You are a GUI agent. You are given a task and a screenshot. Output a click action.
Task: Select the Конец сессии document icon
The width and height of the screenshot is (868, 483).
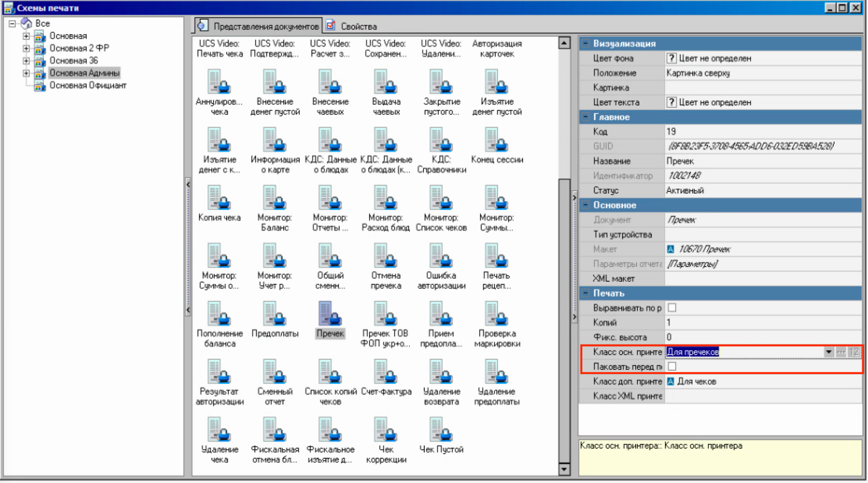(497, 141)
